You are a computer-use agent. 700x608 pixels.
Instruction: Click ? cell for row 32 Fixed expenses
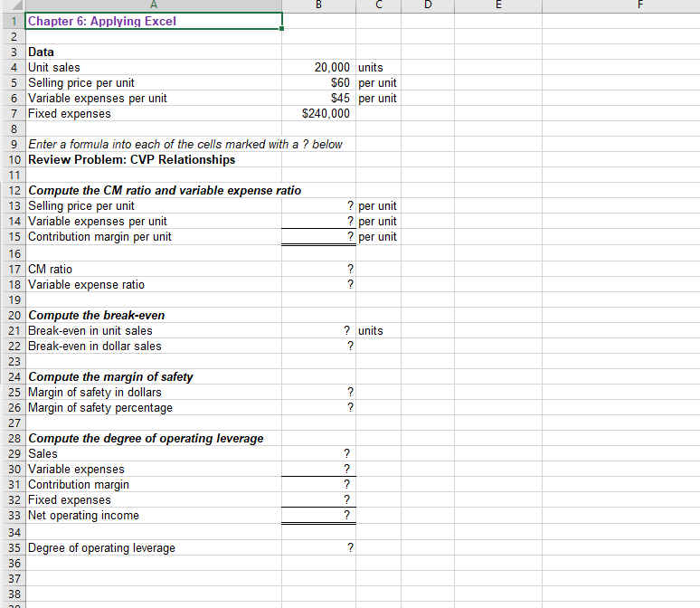[318, 500]
